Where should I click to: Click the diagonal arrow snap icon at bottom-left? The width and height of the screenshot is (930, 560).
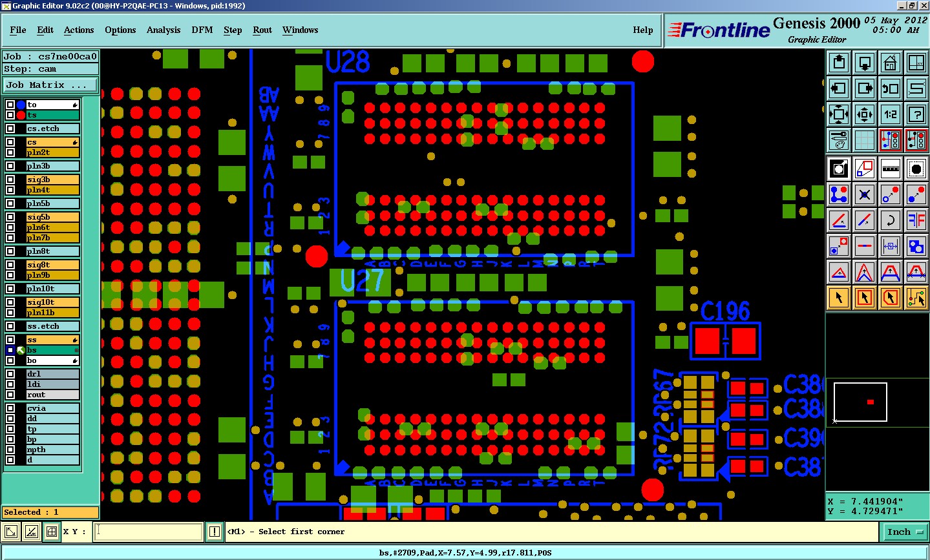(11, 532)
